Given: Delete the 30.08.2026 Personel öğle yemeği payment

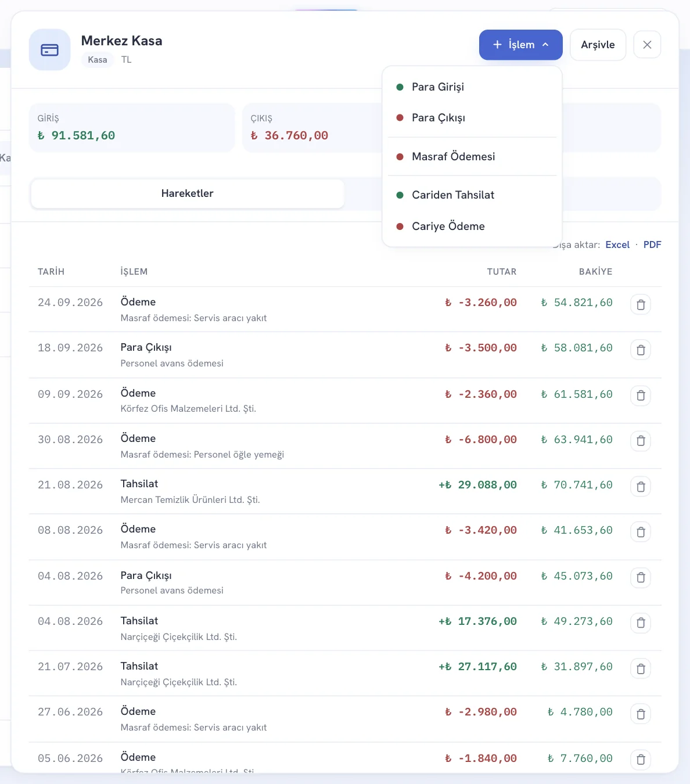Looking at the screenshot, I should (x=641, y=440).
